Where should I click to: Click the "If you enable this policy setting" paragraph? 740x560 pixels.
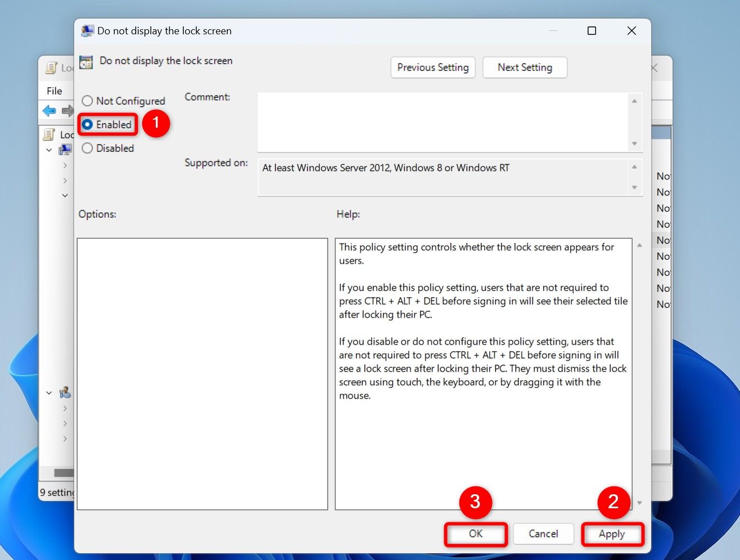(483, 301)
